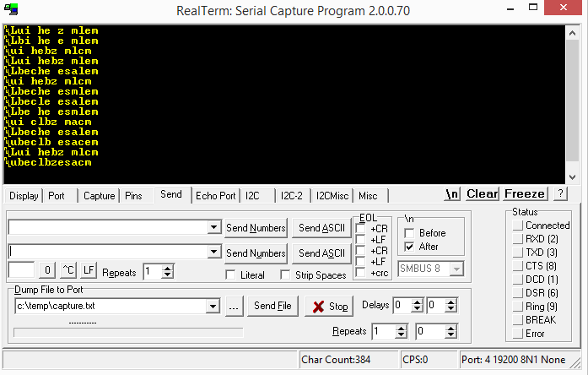Open the I2CMisc tab
Image resolution: width=588 pixels, height=375 pixels.
coord(332,196)
